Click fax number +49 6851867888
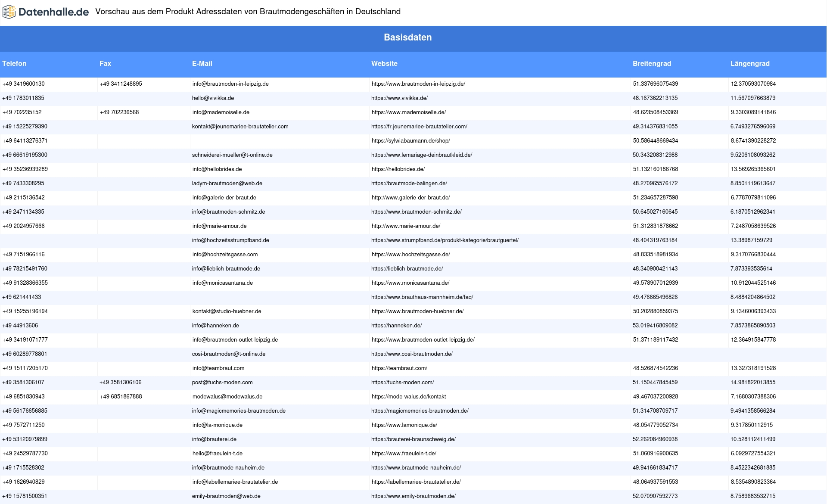The height and width of the screenshot is (504, 827). click(x=121, y=397)
